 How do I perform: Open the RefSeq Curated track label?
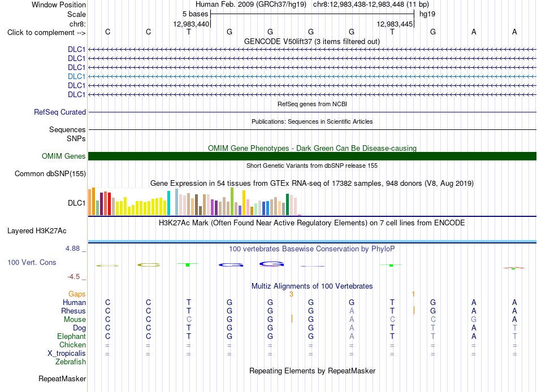[60, 112]
